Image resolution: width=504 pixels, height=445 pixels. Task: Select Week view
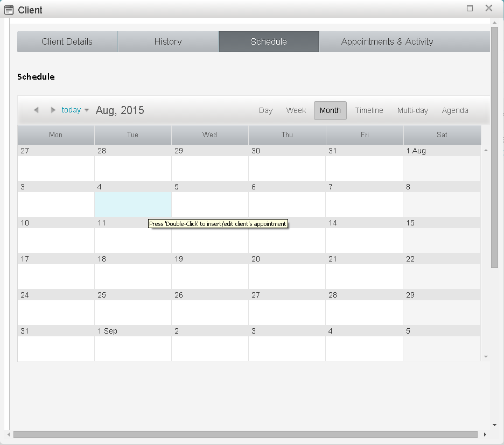pos(296,110)
